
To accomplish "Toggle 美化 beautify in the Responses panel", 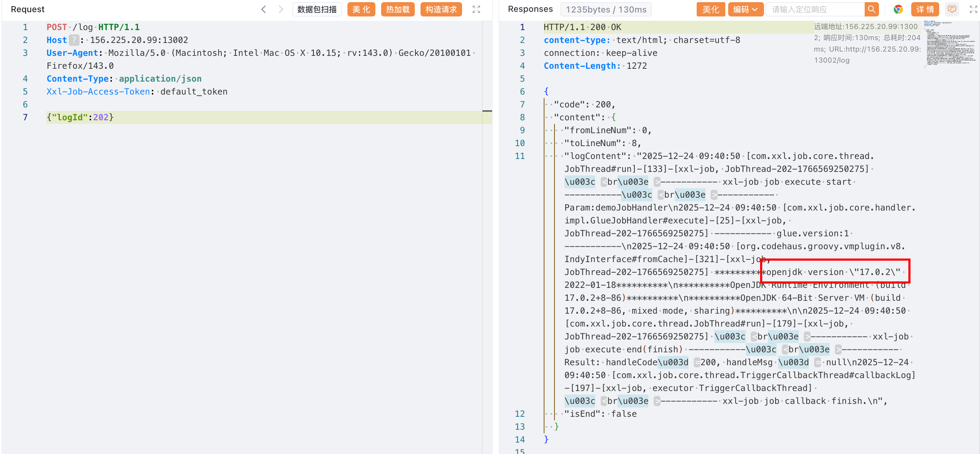I will [710, 9].
